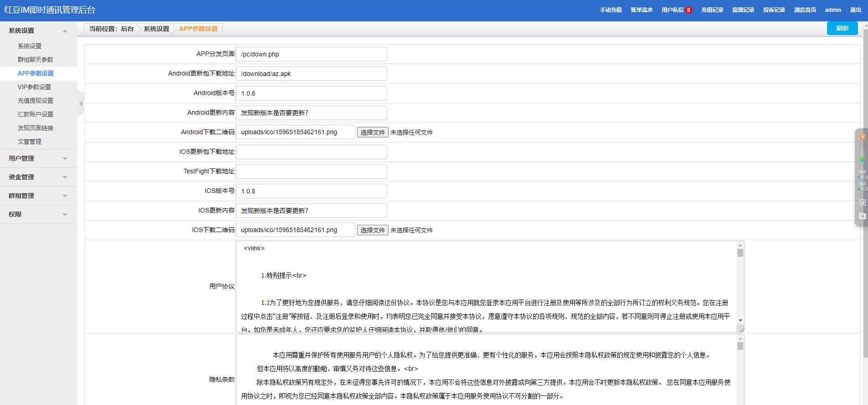Open 用户私信 with red badge 8
This screenshot has height=405, width=868.
pyautogui.click(x=676, y=10)
